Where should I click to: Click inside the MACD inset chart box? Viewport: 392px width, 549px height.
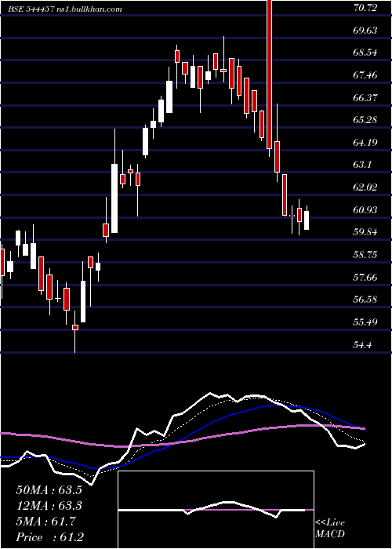[216, 510]
